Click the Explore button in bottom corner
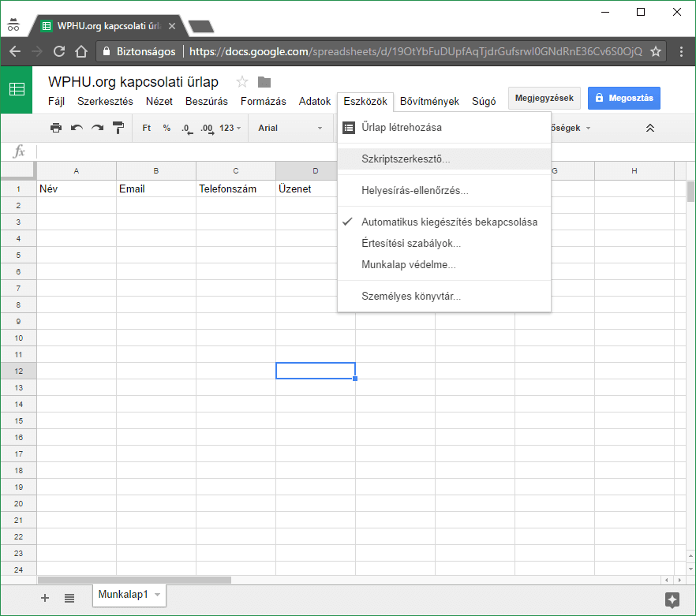Viewport: 696px width, 616px height. point(672,599)
